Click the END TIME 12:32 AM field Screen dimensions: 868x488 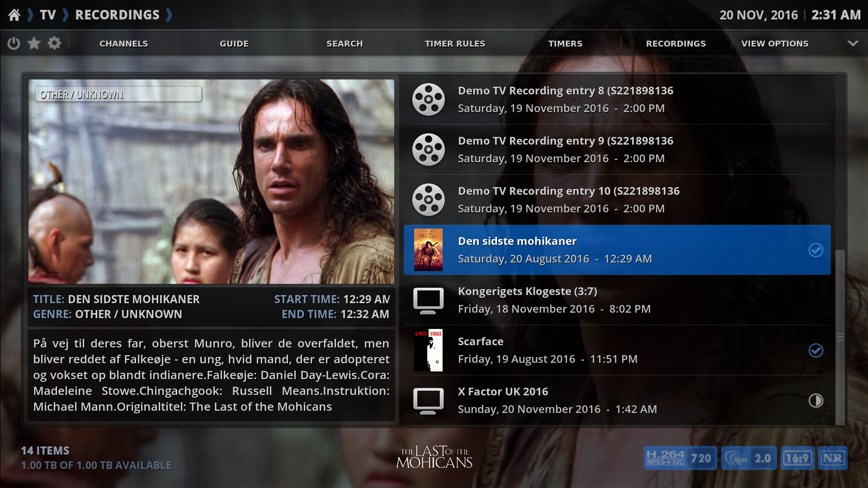pyautogui.click(x=335, y=314)
